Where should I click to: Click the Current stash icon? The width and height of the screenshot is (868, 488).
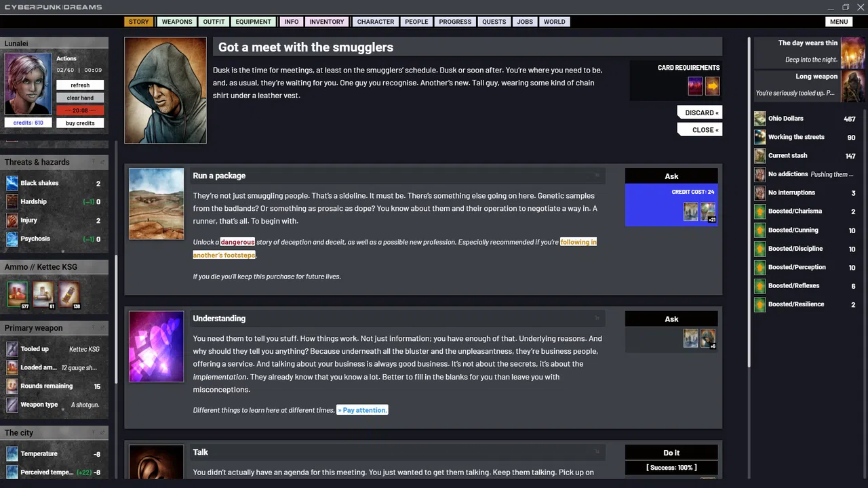760,156
